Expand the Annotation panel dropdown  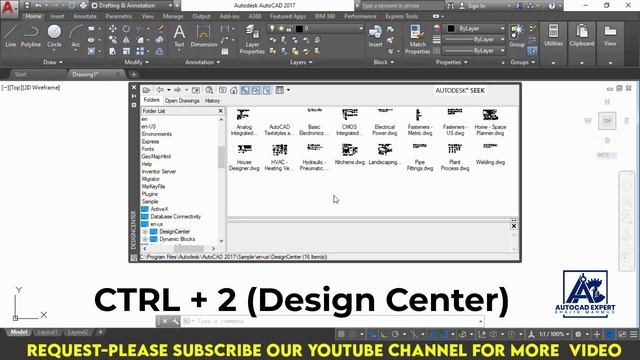(202, 62)
